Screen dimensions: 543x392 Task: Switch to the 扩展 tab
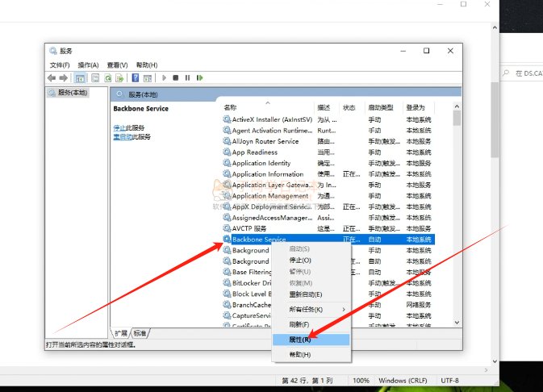120,333
